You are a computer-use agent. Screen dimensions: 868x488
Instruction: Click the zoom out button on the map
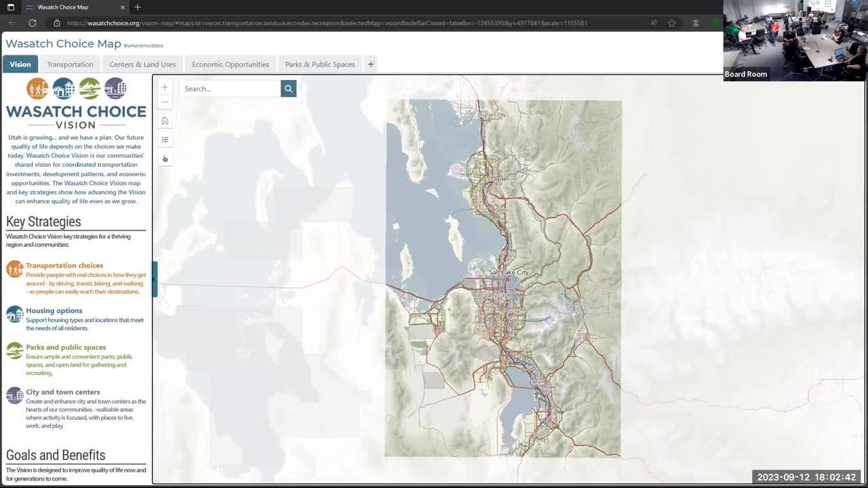[x=164, y=102]
